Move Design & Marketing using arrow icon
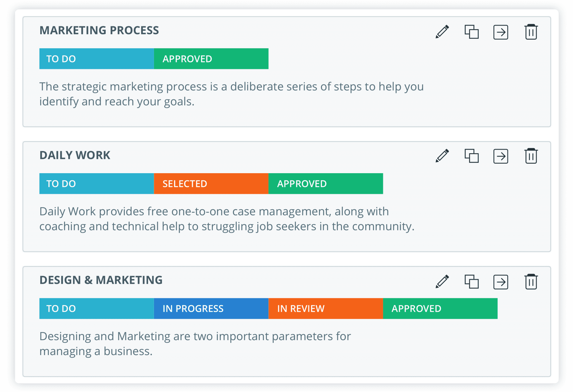The image size is (573, 392). [501, 282]
